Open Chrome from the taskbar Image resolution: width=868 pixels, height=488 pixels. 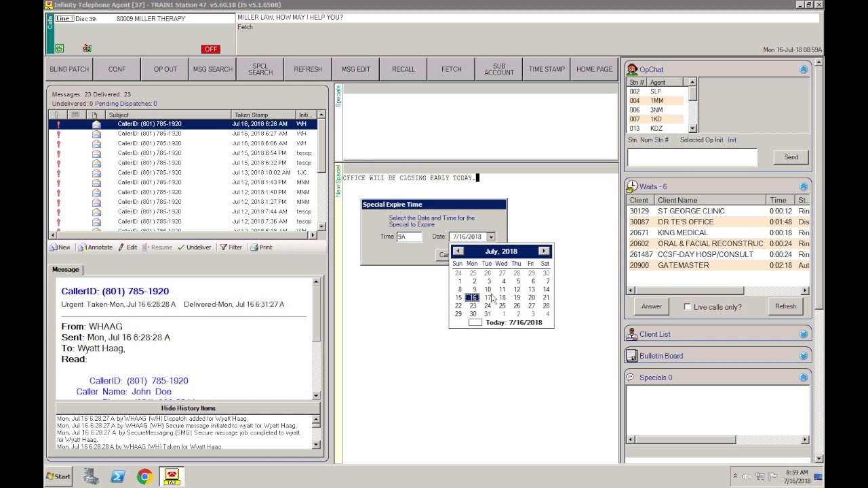click(x=144, y=477)
